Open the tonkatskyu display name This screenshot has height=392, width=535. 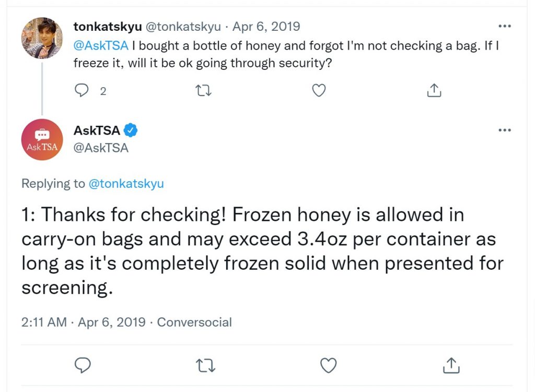click(108, 26)
